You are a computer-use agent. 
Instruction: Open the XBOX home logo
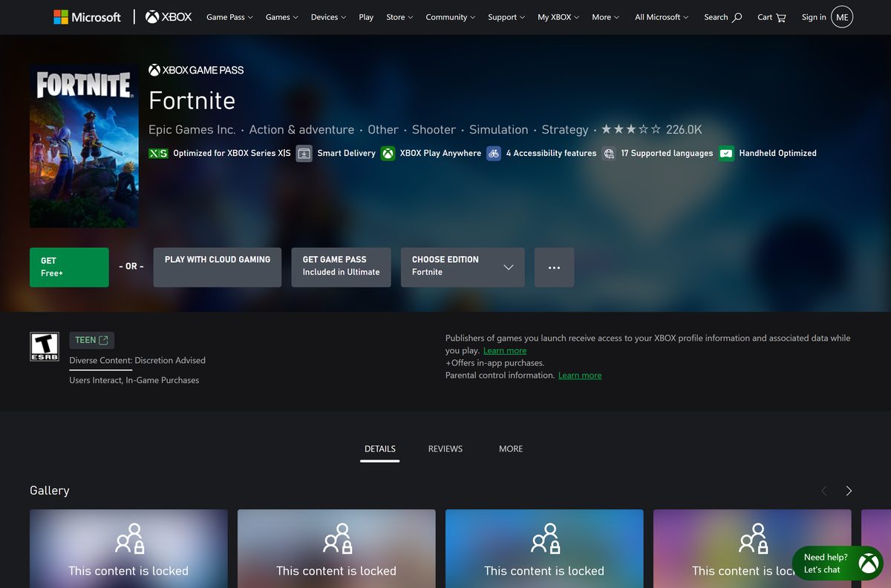(x=169, y=16)
